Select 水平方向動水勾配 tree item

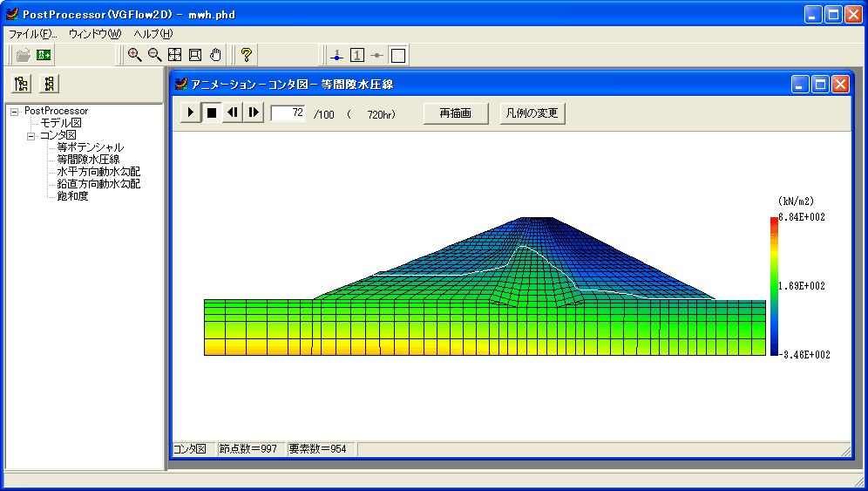point(98,172)
